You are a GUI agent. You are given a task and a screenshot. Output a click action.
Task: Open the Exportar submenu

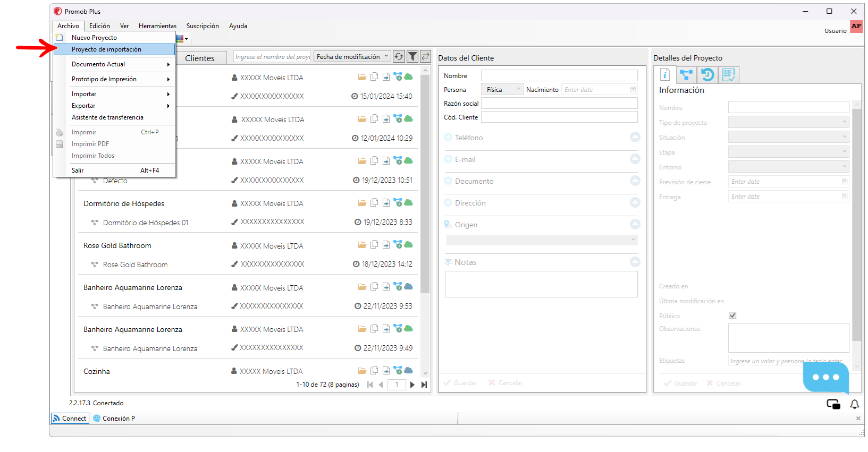114,106
